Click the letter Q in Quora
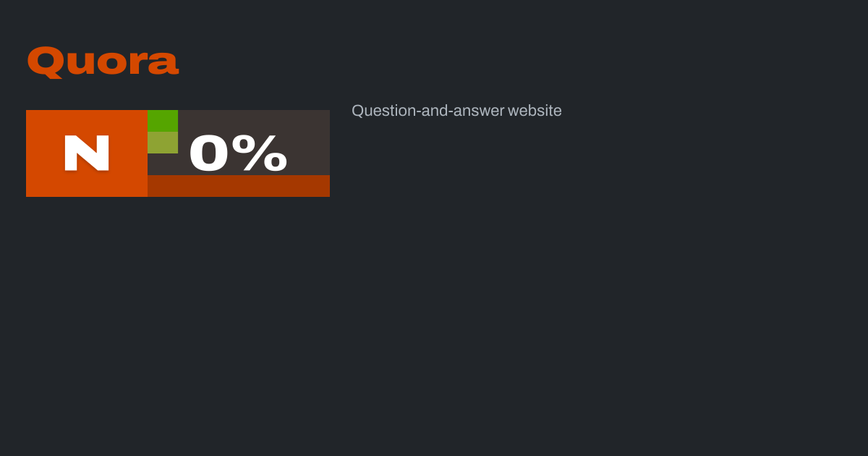The image size is (868, 456). [x=45, y=62]
